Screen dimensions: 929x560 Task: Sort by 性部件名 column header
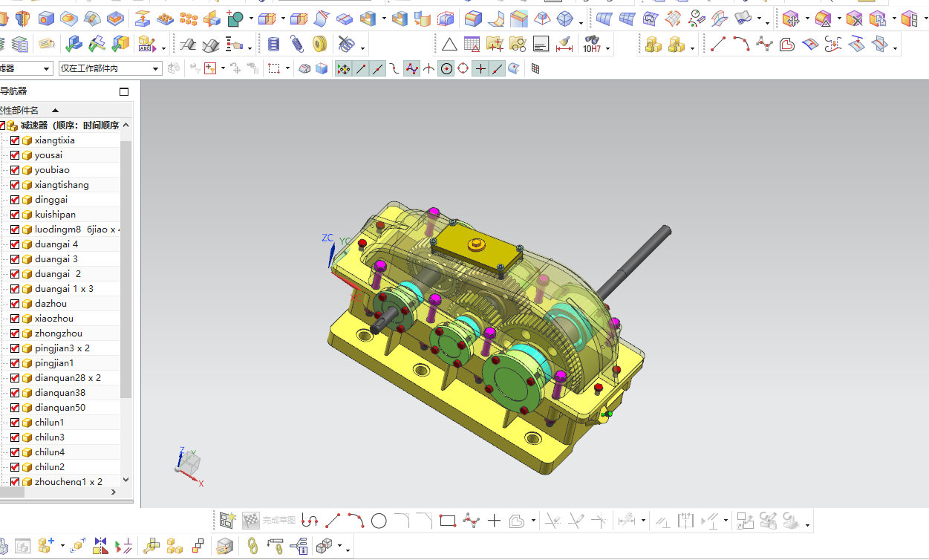(20, 110)
